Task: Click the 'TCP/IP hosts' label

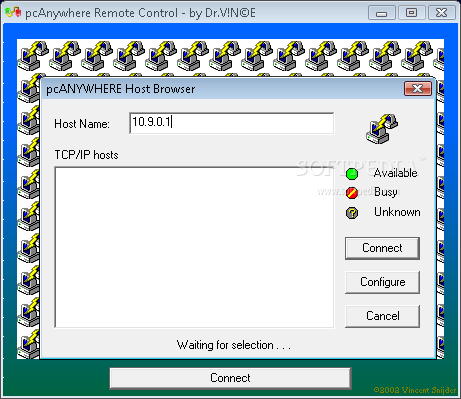Action: click(86, 155)
